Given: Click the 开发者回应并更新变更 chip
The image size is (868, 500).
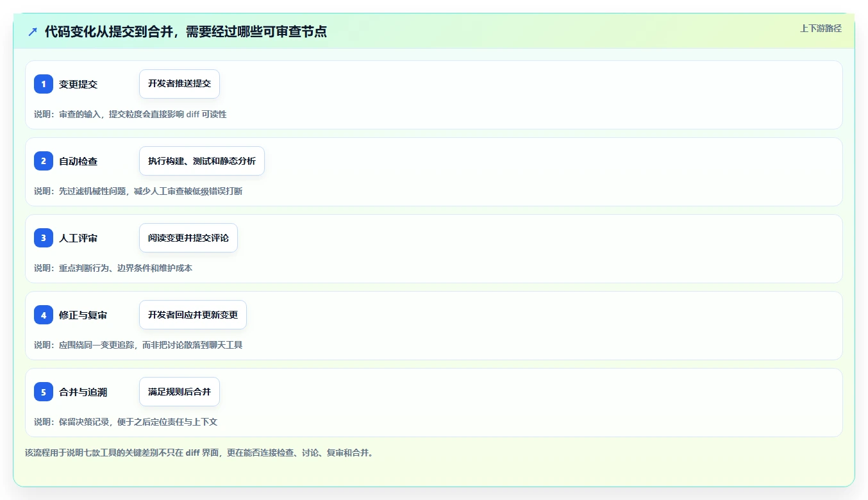Looking at the screenshot, I should (193, 315).
